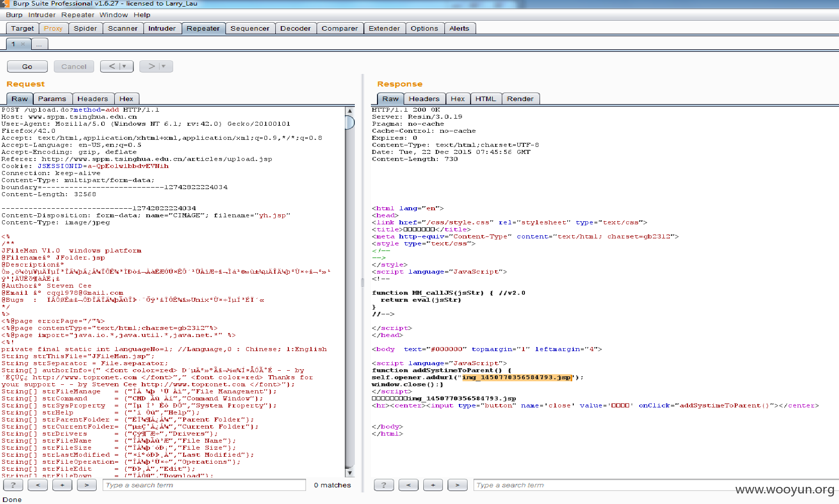Click the Cancel button

(74, 66)
